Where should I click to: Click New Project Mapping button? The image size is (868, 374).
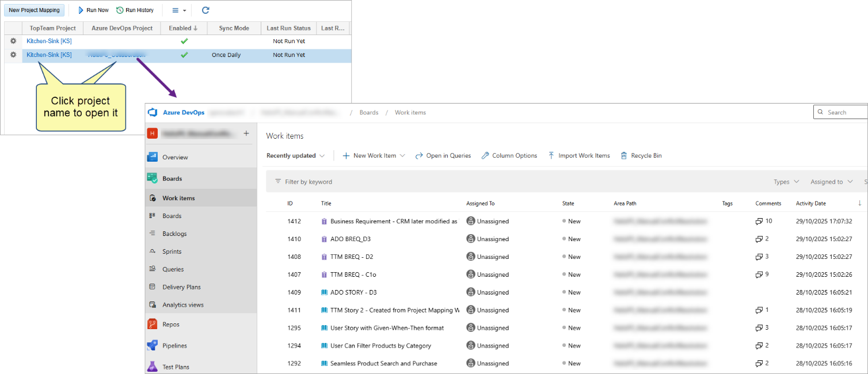(x=34, y=10)
